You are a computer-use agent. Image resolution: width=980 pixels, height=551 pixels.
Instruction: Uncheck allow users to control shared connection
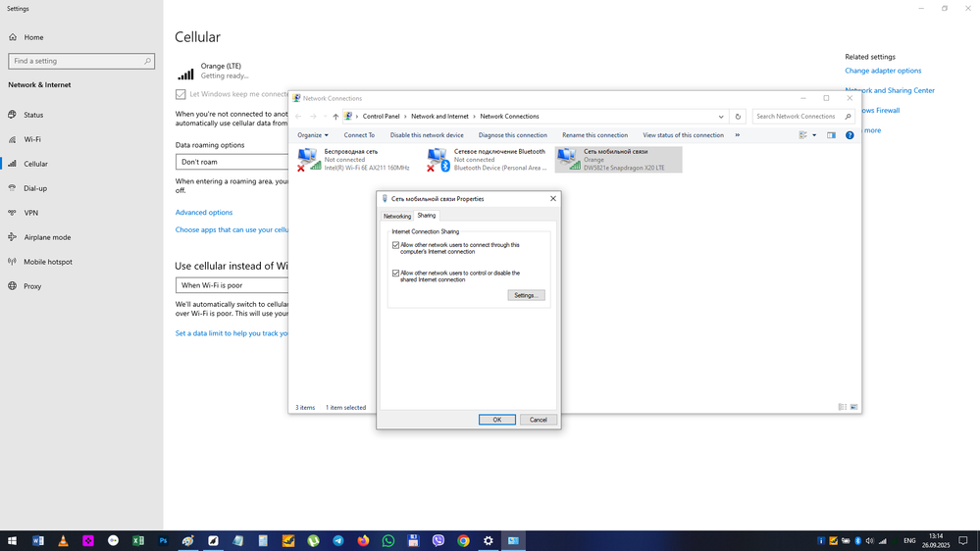(x=396, y=274)
